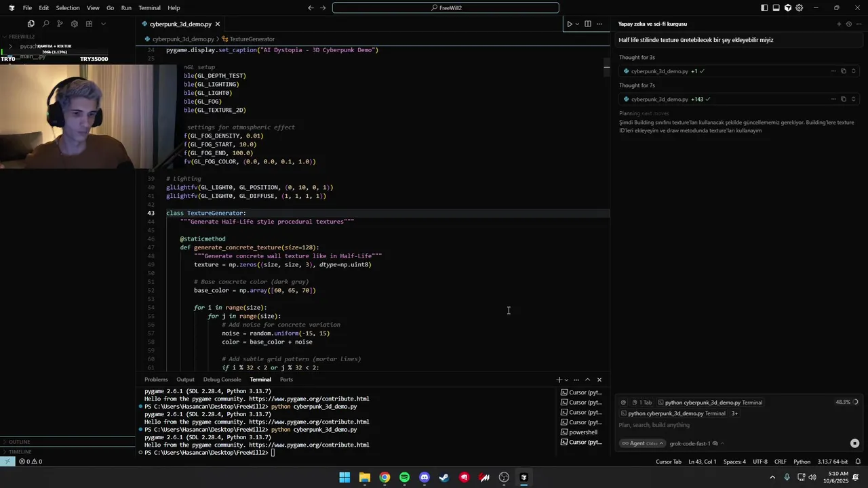
Task: Start a new chat with plus
Action: pos(839,24)
